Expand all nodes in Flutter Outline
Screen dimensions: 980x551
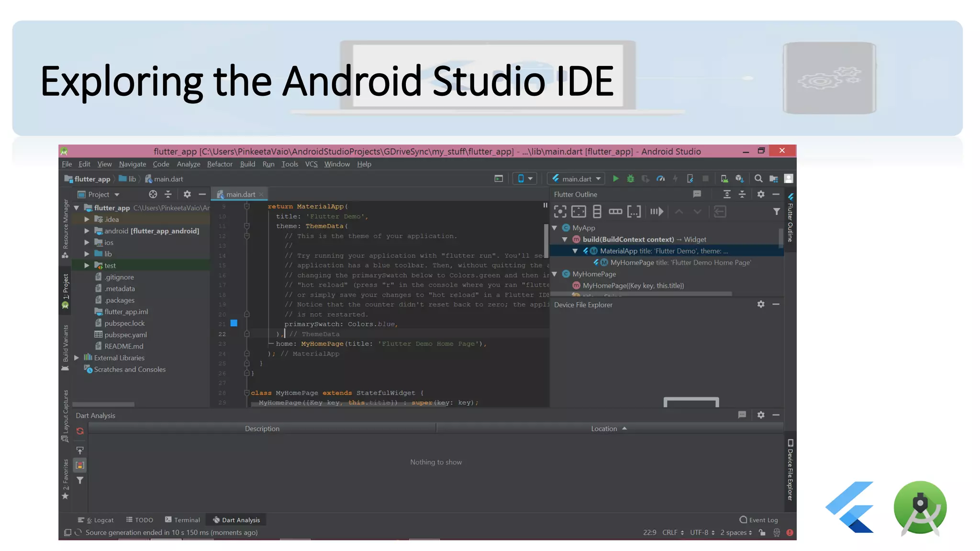pyautogui.click(x=727, y=194)
